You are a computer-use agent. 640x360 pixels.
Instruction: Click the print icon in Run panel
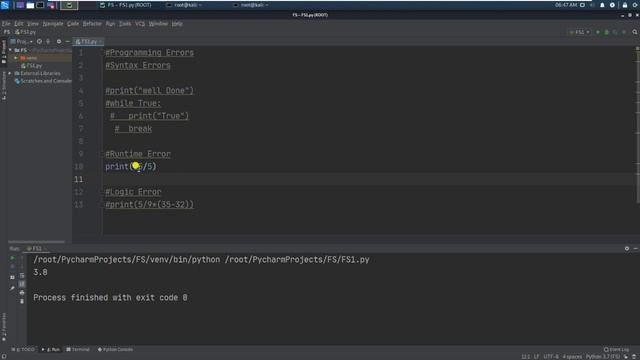[x=22, y=293]
